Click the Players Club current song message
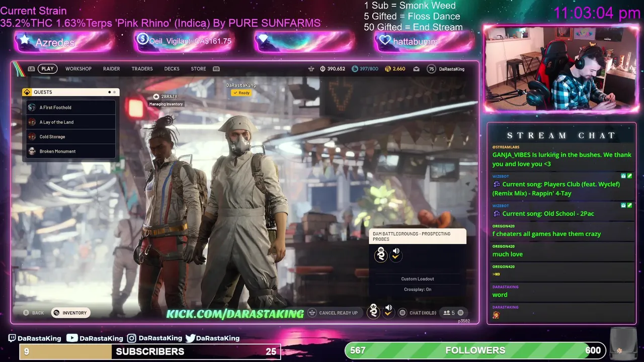This screenshot has width=644, height=362. point(556,189)
